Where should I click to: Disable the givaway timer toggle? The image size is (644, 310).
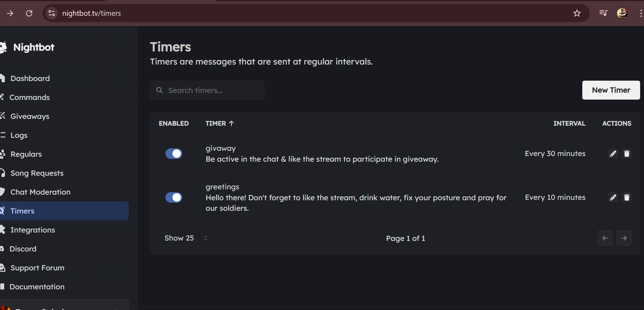tap(174, 154)
